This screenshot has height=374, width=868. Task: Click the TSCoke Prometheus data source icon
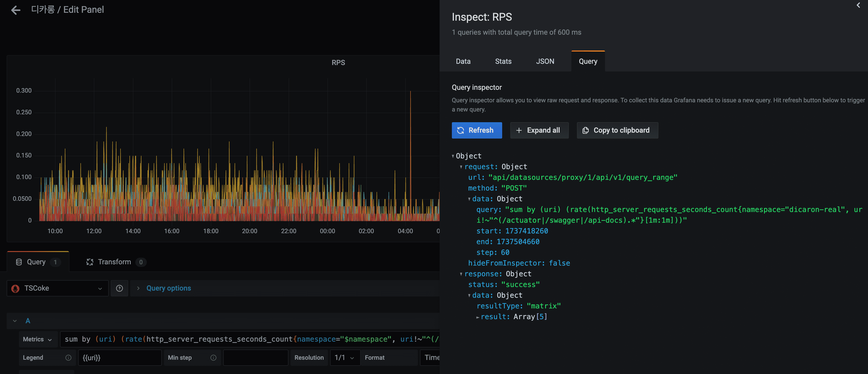point(15,289)
